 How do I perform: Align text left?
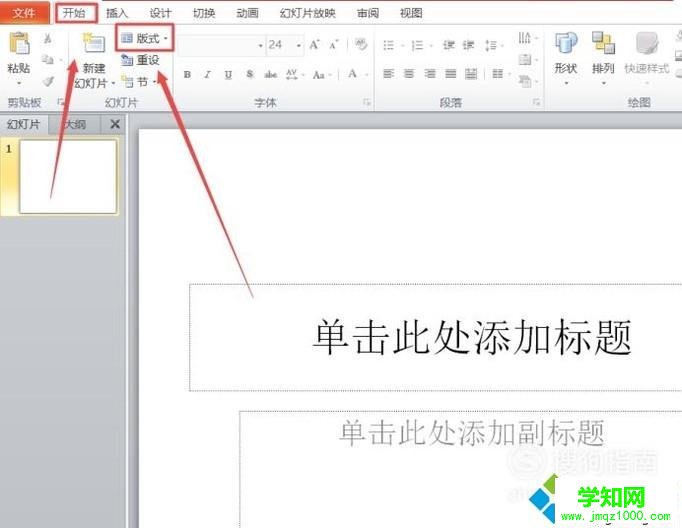tap(388, 74)
